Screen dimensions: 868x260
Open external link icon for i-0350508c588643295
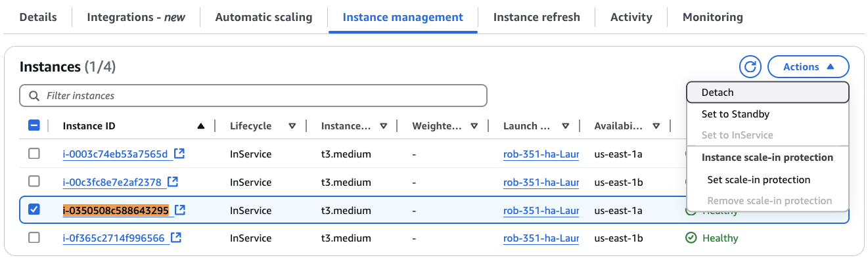179,210
